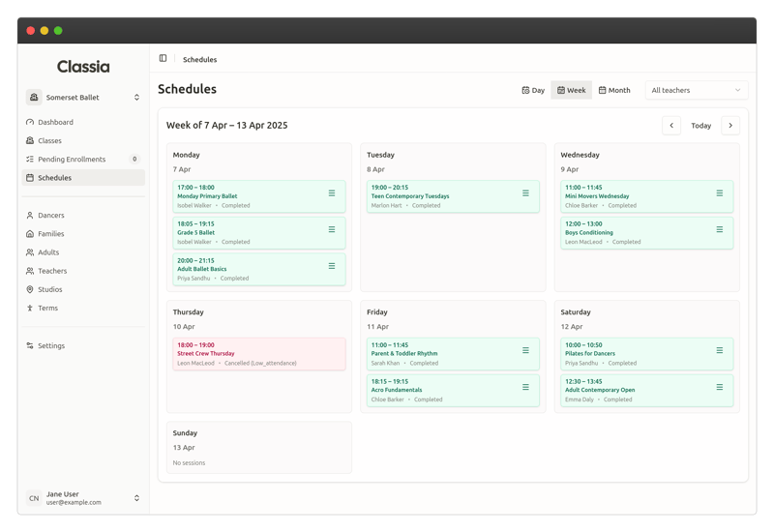Open menu icon for Monday Primary Ballet
The width and height of the screenshot is (774, 532).
[332, 192]
